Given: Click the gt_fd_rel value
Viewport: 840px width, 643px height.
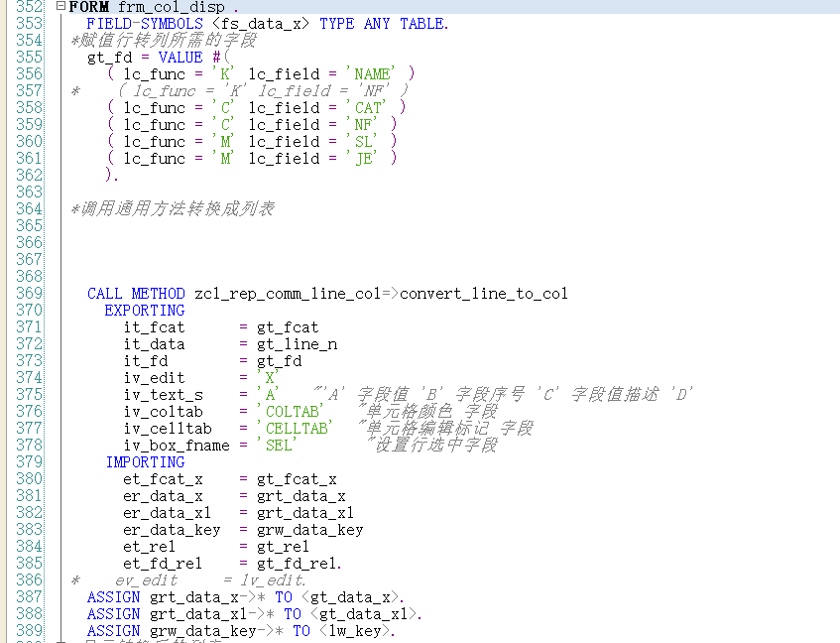Looking at the screenshot, I should 297,564.
